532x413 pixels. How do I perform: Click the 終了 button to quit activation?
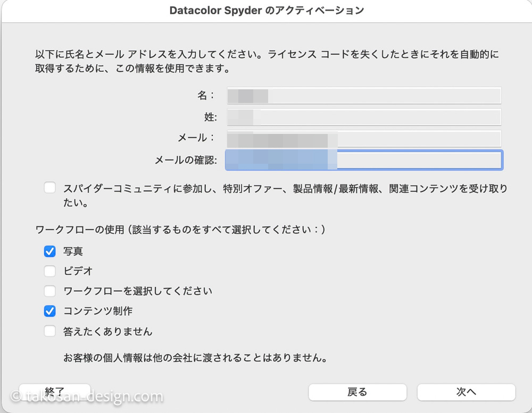click(55, 391)
